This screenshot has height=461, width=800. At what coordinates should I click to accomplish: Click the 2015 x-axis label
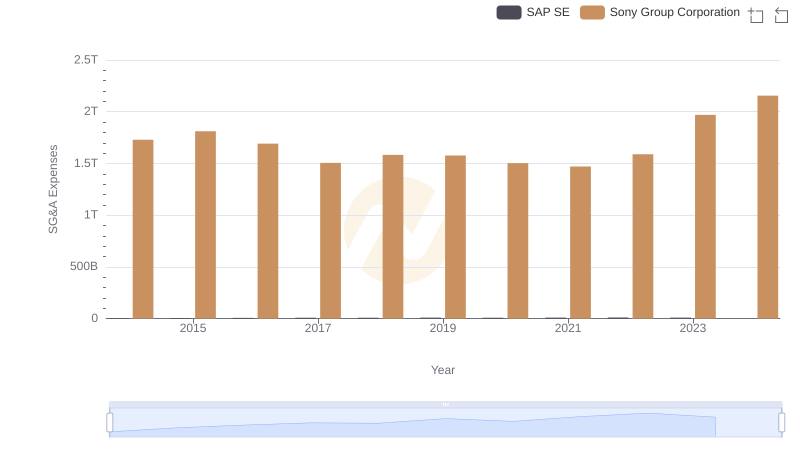(193, 328)
